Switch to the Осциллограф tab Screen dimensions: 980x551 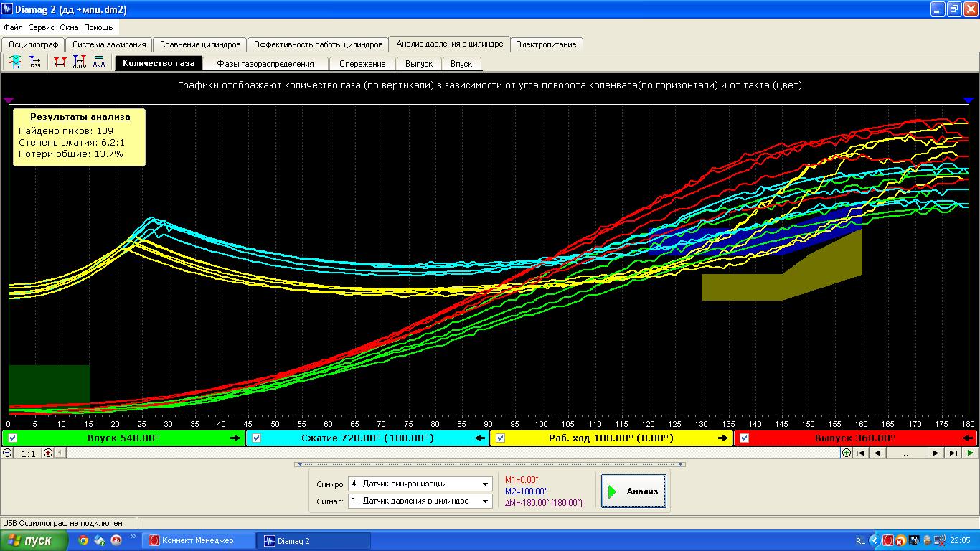point(34,44)
